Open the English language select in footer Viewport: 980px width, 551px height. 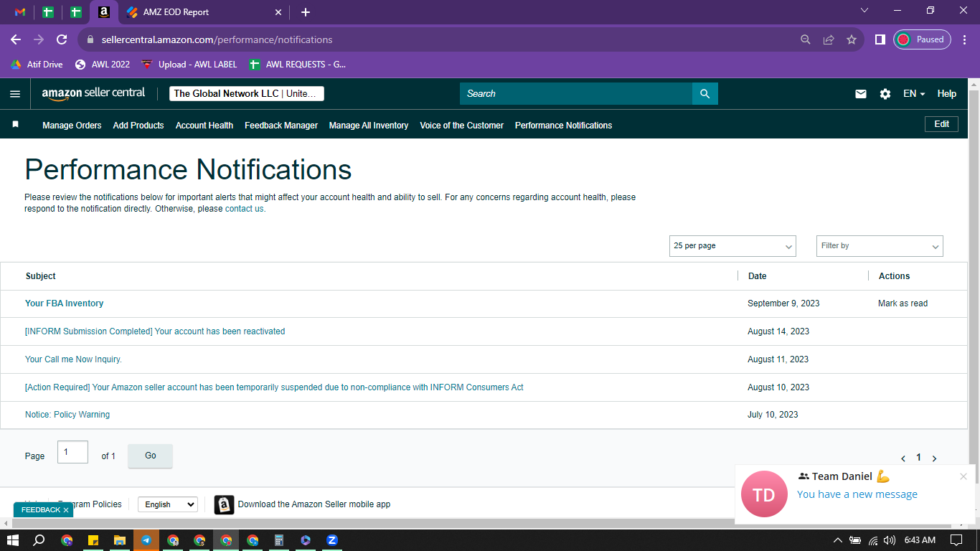(167, 504)
